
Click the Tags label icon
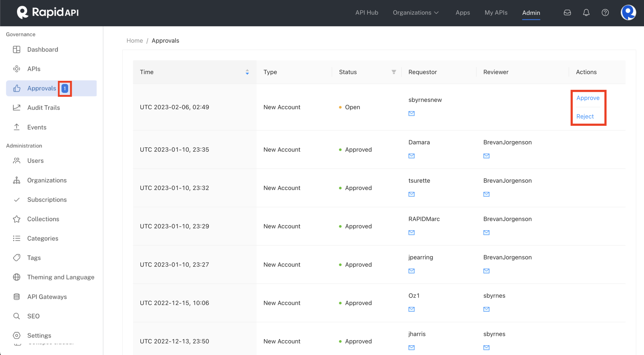pyautogui.click(x=17, y=258)
